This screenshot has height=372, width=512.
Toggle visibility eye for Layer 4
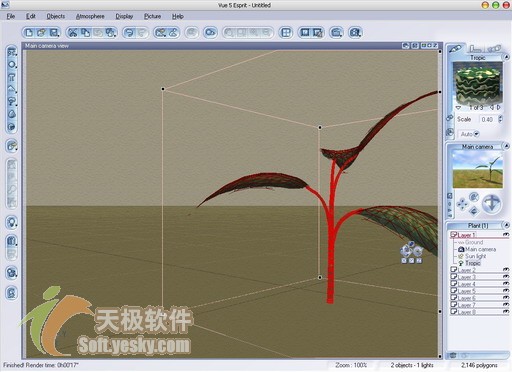[506, 283]
